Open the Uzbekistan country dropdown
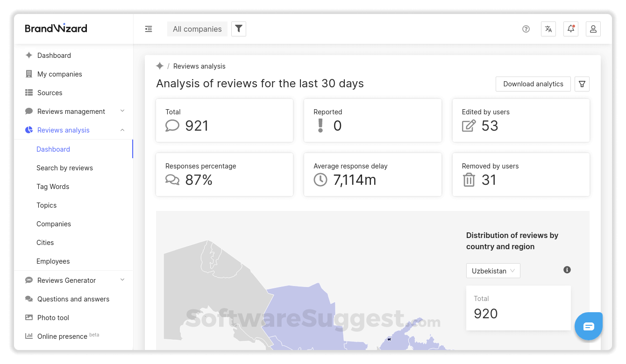Image resolution: width=626 pixels, height=364 pixels. (x=493, y=271)
